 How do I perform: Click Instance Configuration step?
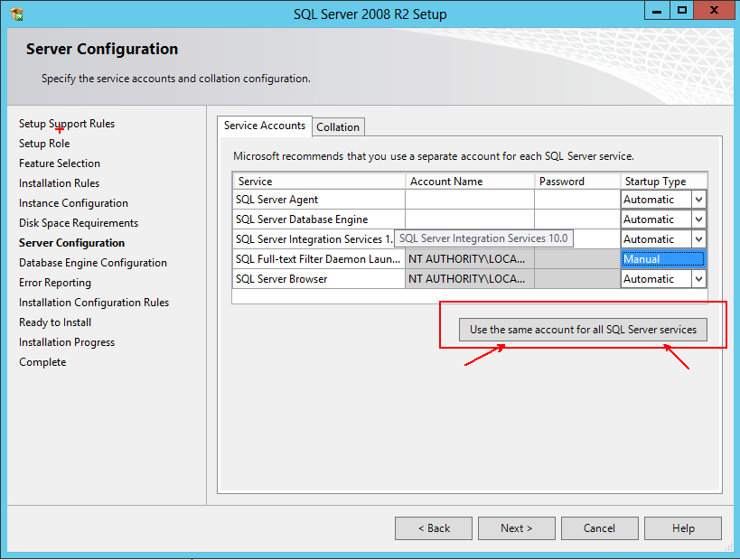click(x=73, y=203)
